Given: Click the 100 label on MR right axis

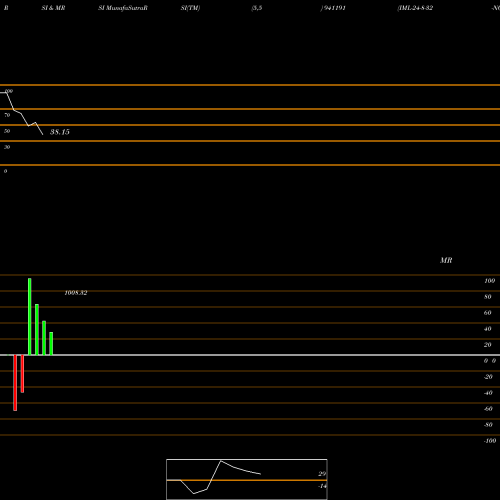Looking at the screenshot, I should (490, 281).
